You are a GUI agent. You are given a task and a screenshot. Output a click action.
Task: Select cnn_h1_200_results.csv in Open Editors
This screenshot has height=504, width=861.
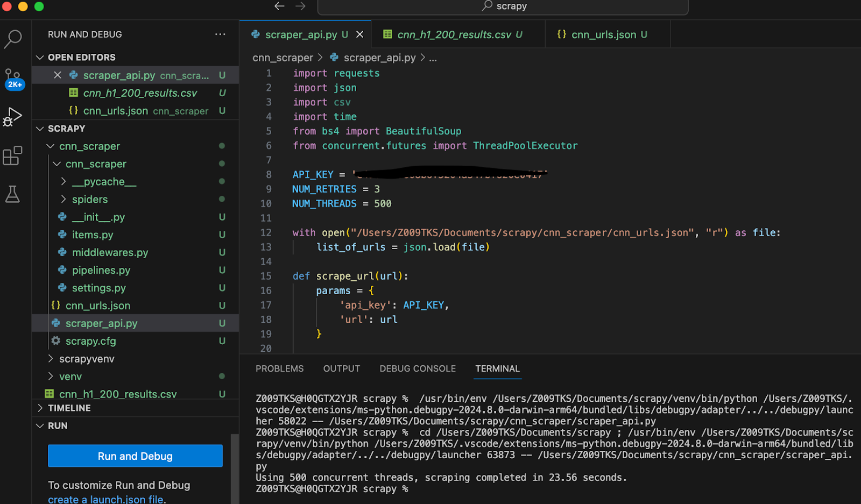(136, 93)
